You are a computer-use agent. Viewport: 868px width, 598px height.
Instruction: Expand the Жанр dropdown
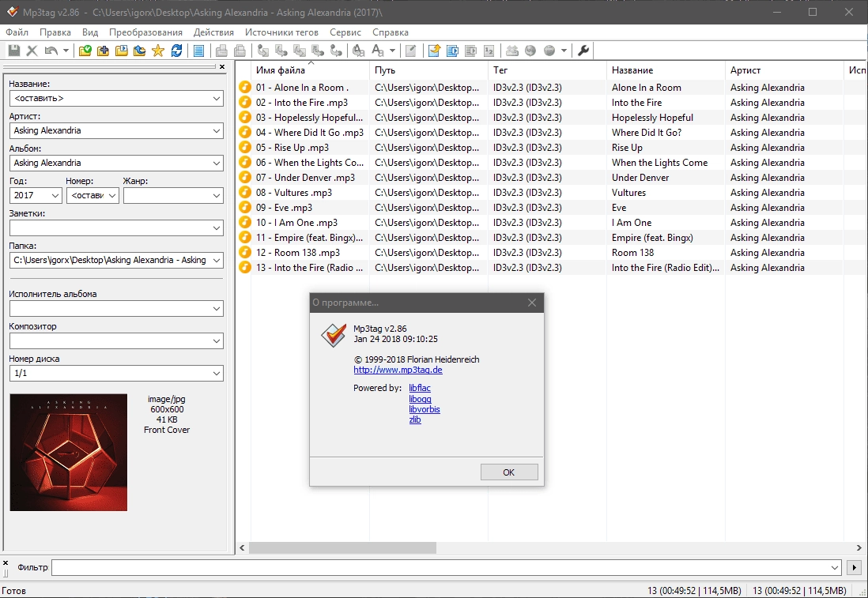click(217, 195)
